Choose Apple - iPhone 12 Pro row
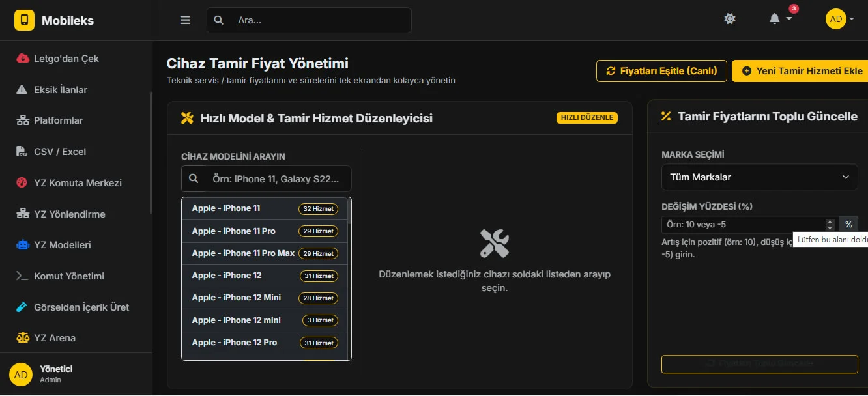 point(265,343)
